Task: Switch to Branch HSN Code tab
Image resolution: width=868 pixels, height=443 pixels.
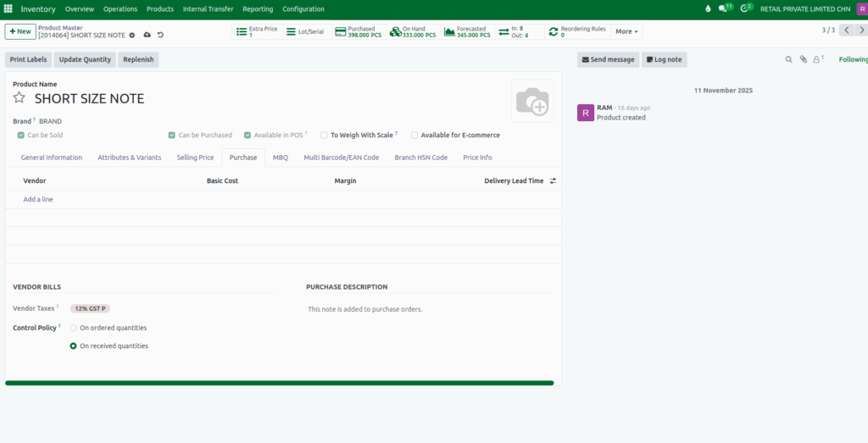Action: tap(420, 158)
